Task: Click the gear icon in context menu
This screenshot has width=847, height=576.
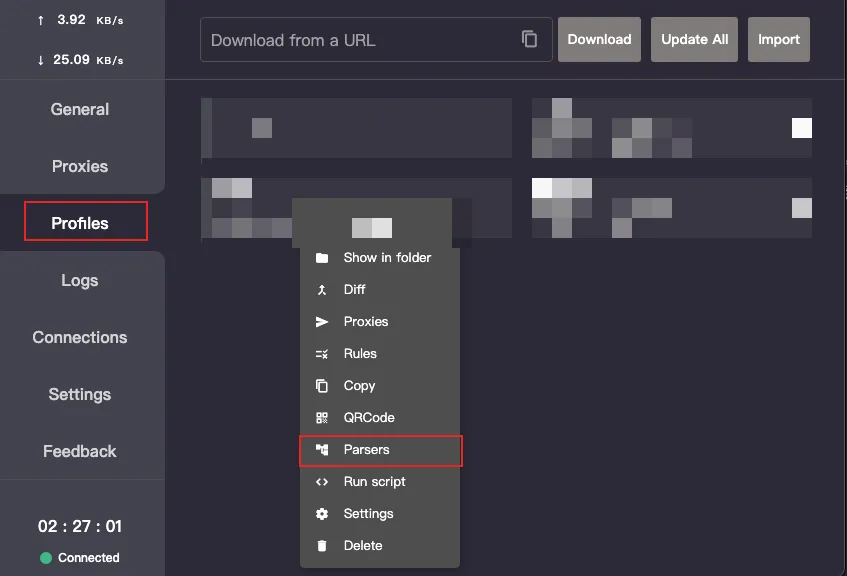Action: pyautogui.click(x=322, y=514)
